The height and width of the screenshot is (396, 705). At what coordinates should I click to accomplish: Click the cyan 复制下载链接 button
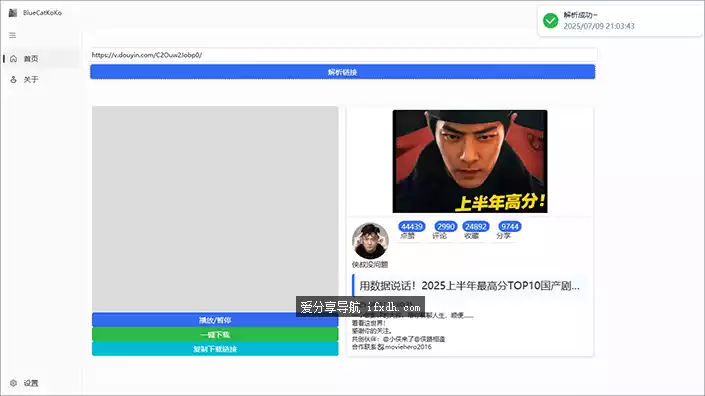[x=215, y=349]
